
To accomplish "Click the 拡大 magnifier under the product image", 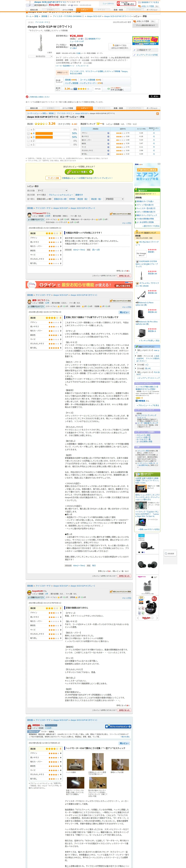I will pyautogui.click(x=50, y=53).
